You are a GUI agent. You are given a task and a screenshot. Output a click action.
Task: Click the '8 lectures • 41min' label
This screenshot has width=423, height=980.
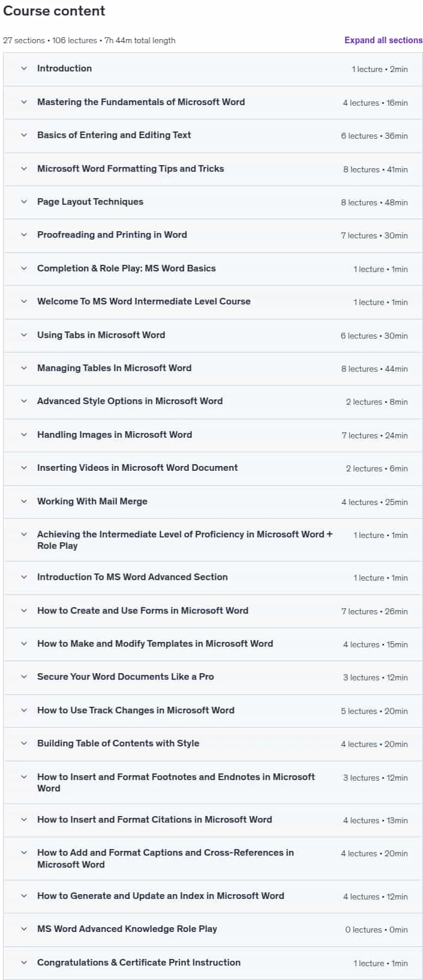[x=375, y=169]
